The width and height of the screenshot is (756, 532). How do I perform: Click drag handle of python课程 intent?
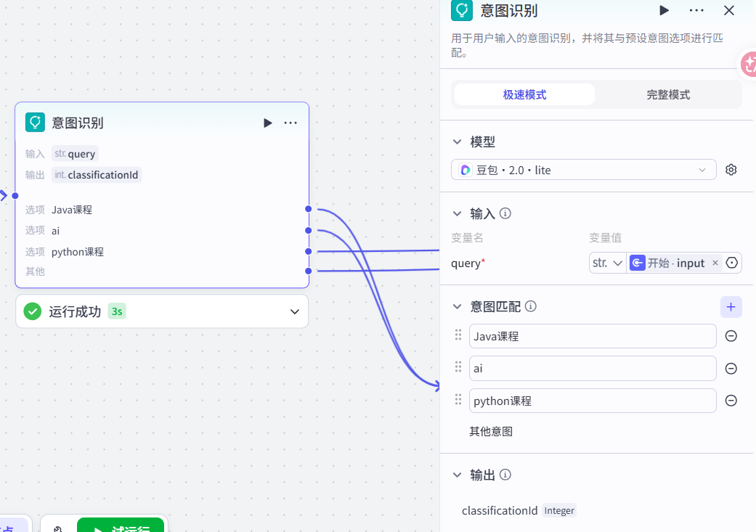458,399
